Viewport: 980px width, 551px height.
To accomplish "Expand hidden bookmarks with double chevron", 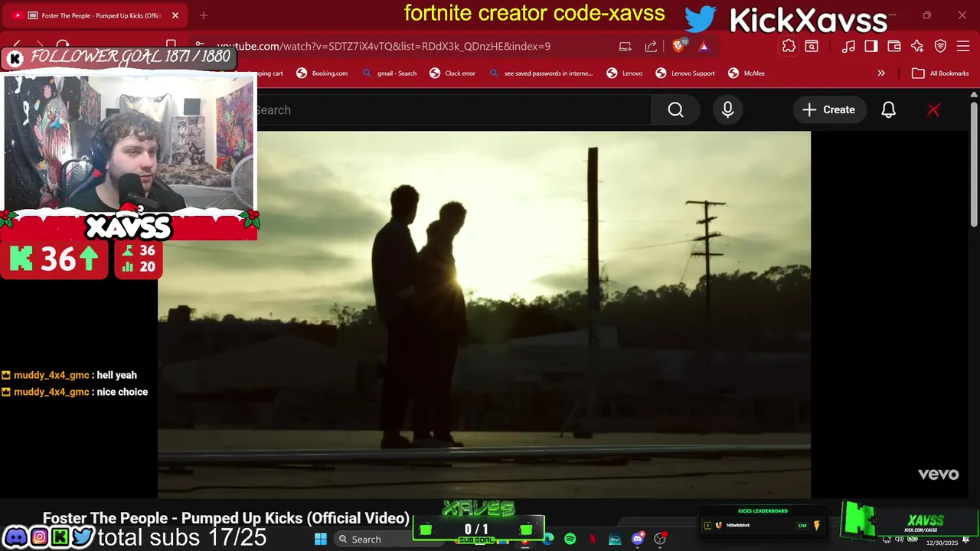I will click(x=881, y=73).
